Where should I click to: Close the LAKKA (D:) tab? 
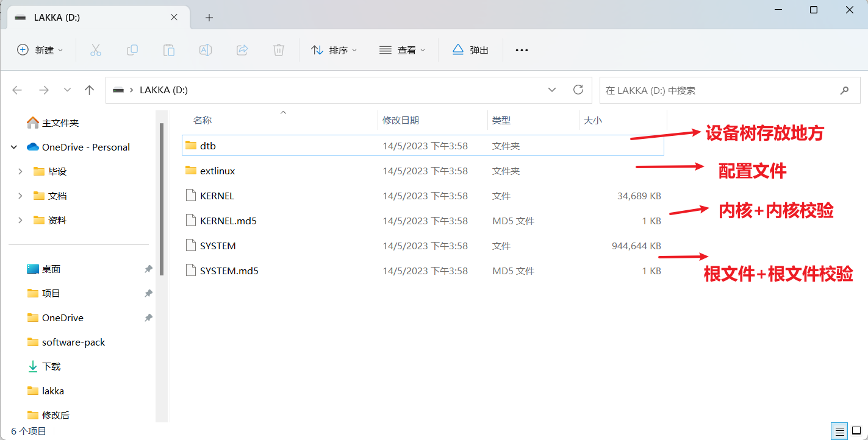(x=174, y=18)
